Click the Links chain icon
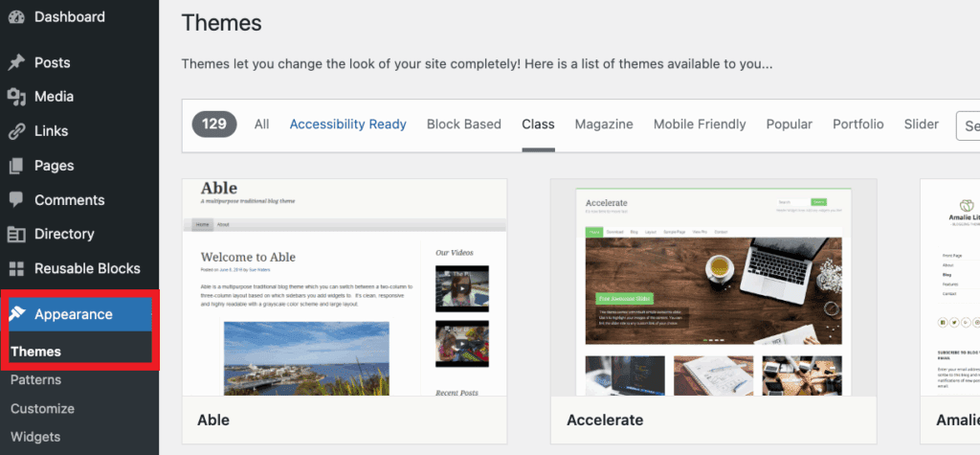 16,131
